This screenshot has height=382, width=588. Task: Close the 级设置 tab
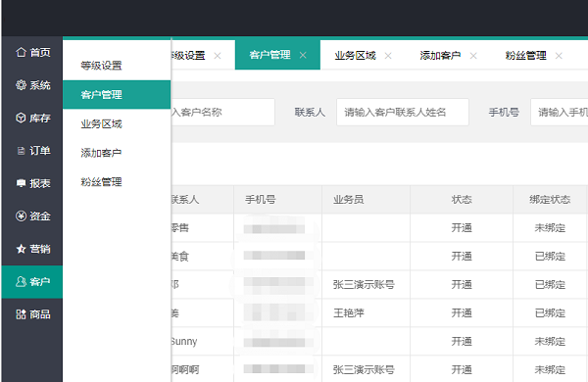[218, 56]
